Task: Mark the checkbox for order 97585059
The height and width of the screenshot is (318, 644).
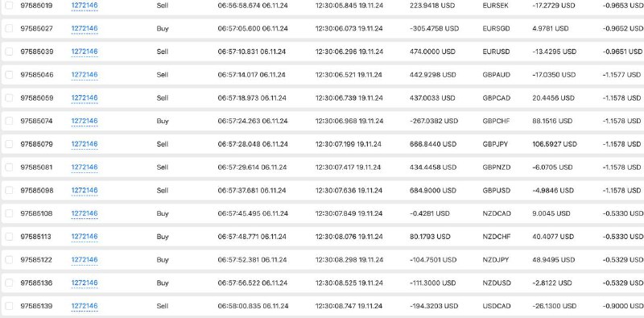Action: tap(9, 97)
